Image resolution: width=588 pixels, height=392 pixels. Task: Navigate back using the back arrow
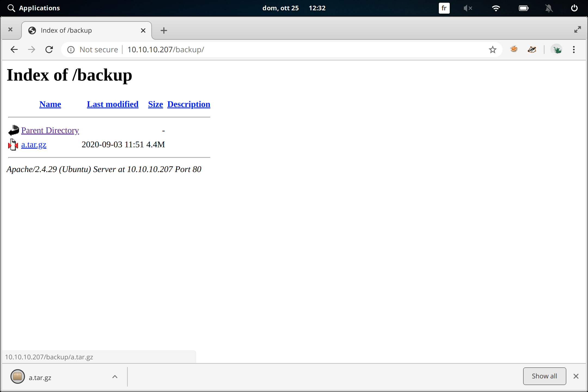point(14,49)
